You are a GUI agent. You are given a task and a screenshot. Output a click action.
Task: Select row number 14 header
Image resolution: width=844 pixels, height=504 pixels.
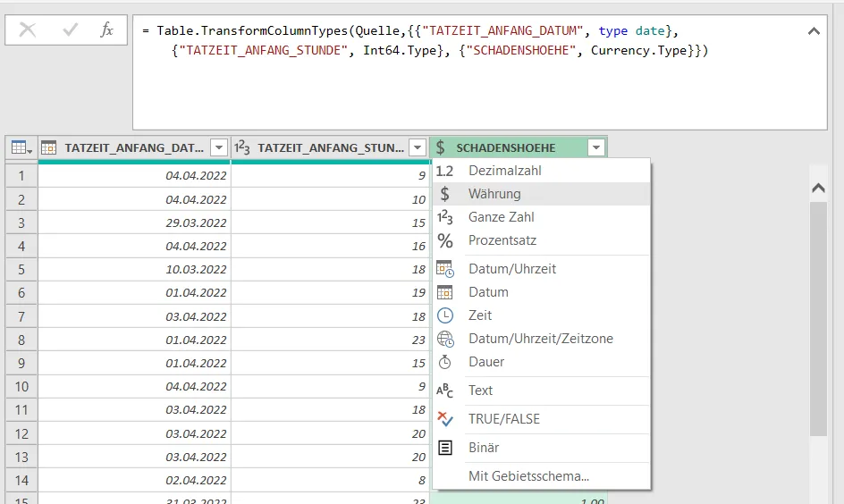21,480
